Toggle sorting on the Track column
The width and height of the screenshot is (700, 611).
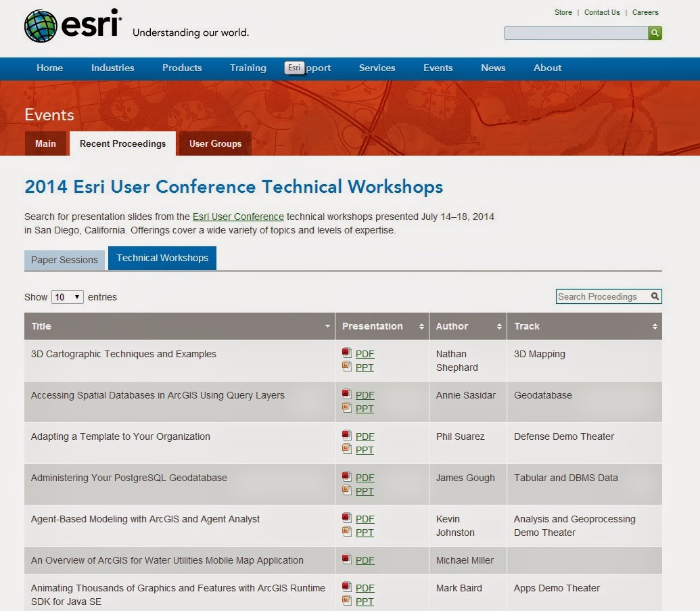(654, 326)
